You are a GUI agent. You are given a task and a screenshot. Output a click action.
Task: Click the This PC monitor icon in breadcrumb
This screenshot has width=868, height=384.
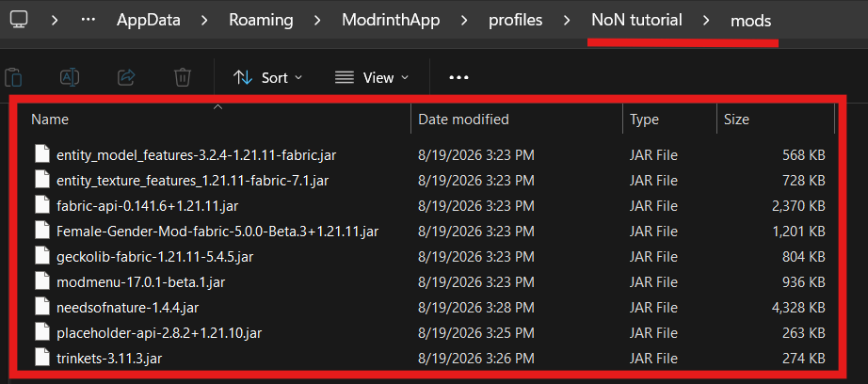(x=19, y=21)
